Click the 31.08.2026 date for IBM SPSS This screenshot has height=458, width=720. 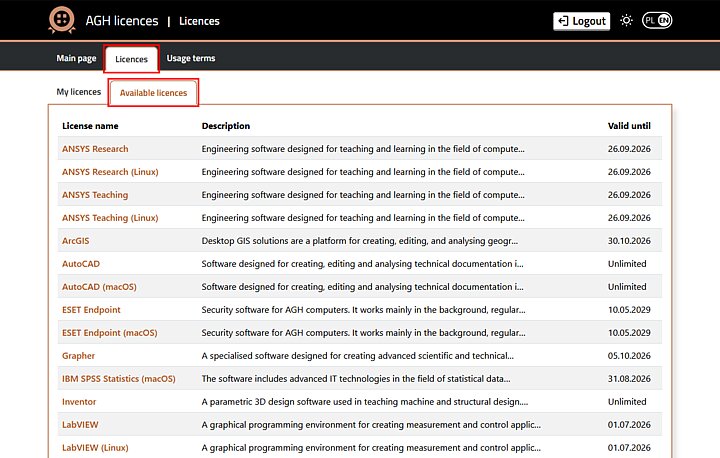629,379
